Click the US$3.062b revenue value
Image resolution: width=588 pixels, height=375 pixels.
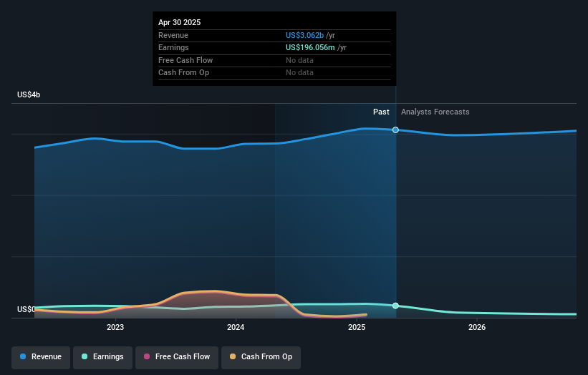304,35
